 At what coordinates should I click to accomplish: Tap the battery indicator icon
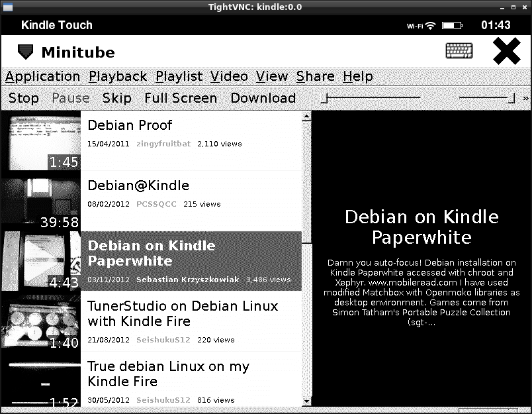click(x=452, y=25)
